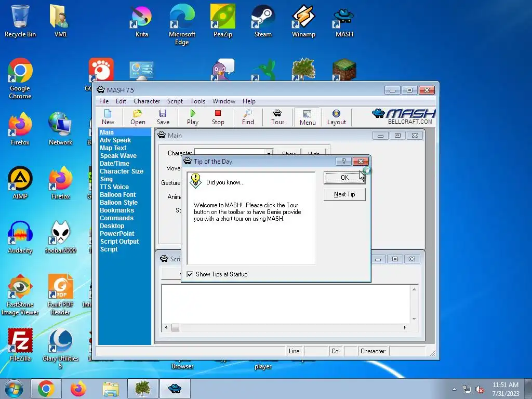Open the Character menu
This screenshot has height=399, width=532.
click(147, 101)
